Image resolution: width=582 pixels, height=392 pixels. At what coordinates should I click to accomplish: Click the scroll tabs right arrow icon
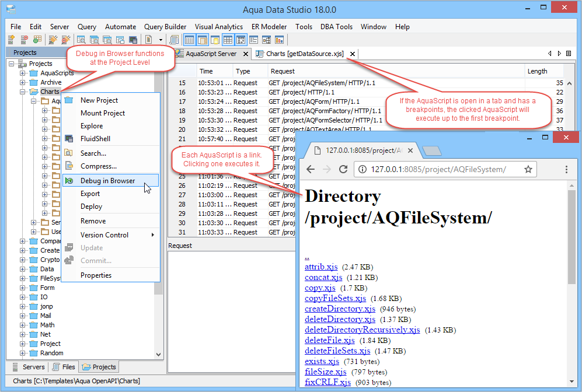coord(559,54)
